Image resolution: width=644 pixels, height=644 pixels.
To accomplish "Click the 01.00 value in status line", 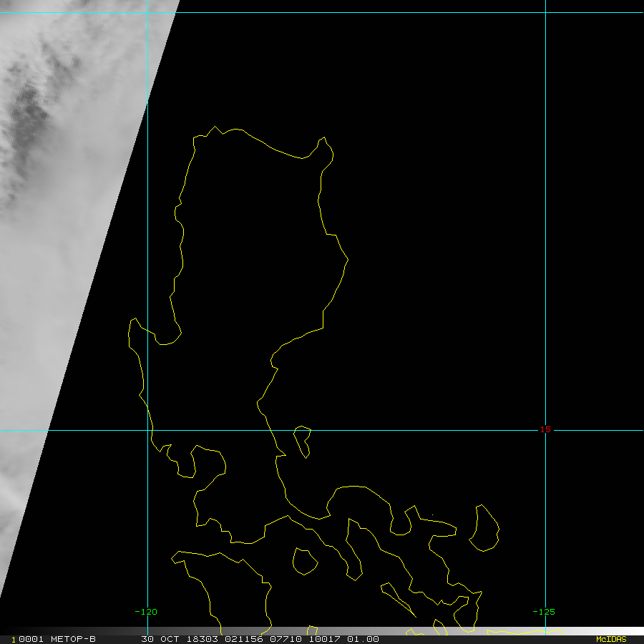I will click(x=364, y=639).
